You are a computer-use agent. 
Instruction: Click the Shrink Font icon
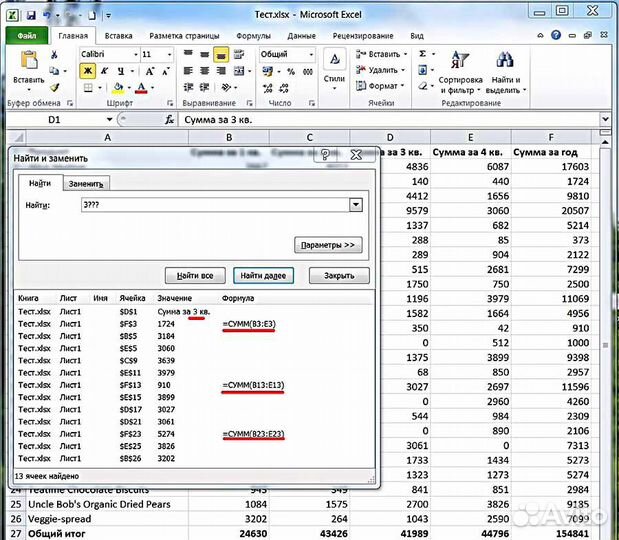tap(166, 71)
